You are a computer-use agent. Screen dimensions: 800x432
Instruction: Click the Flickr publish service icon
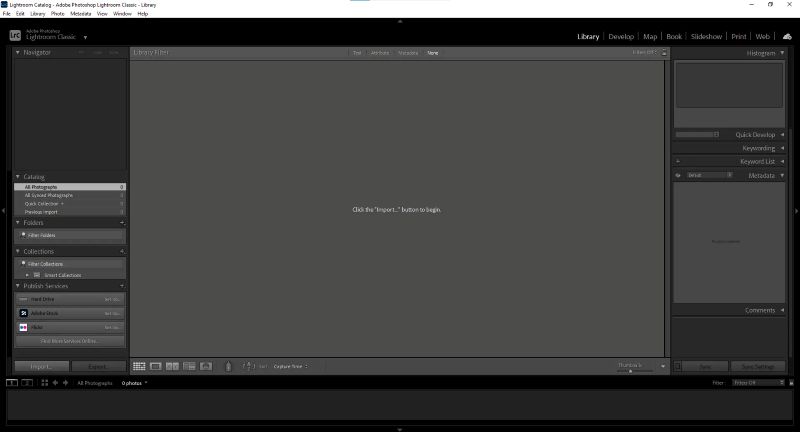23,327
